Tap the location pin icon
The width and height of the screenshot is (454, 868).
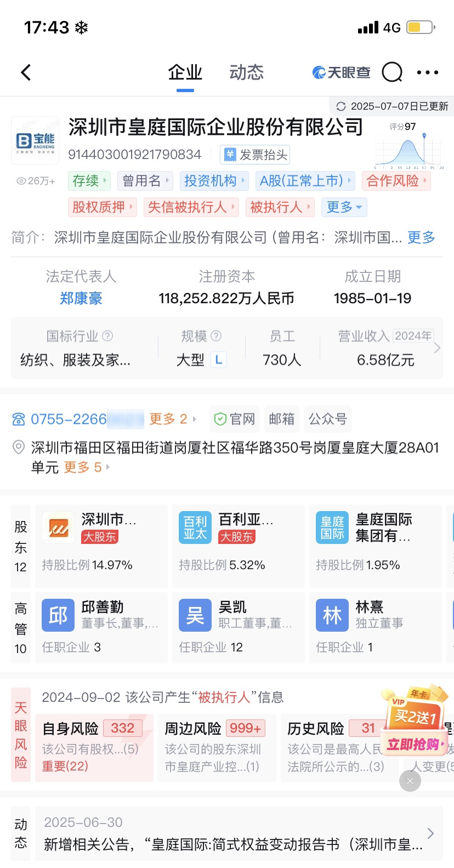19,447
